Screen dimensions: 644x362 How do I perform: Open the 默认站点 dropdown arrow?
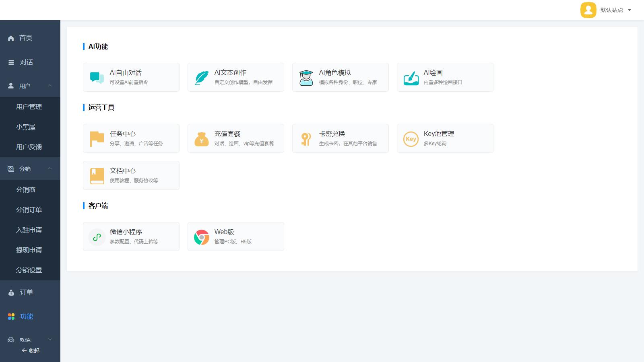(x=630, y=10)
